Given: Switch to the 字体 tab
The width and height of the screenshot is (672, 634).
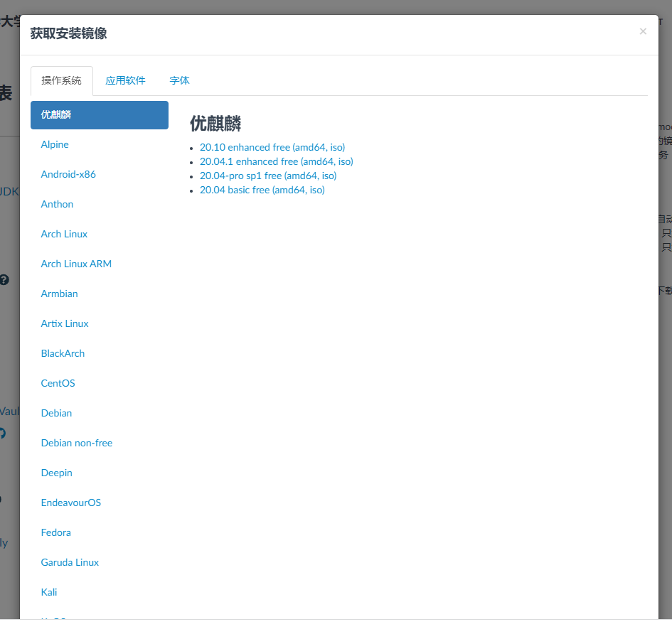Looking at the screenshot, I should pos(179,80).
